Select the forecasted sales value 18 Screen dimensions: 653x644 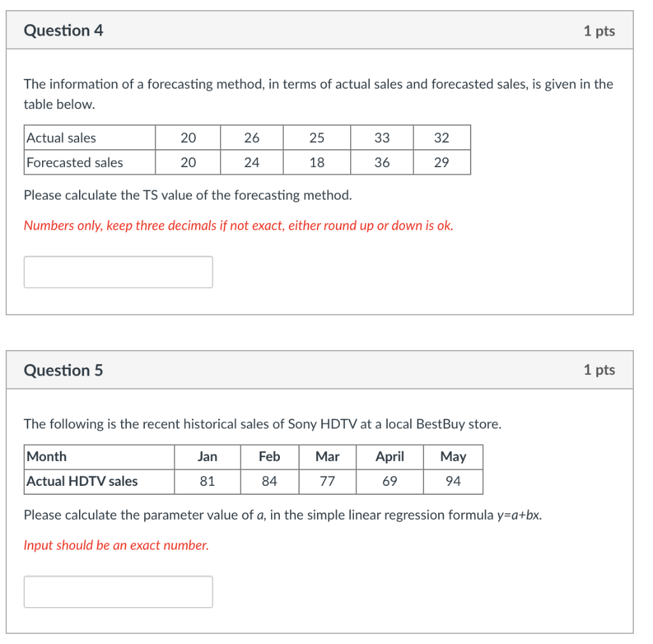[316, 163]
